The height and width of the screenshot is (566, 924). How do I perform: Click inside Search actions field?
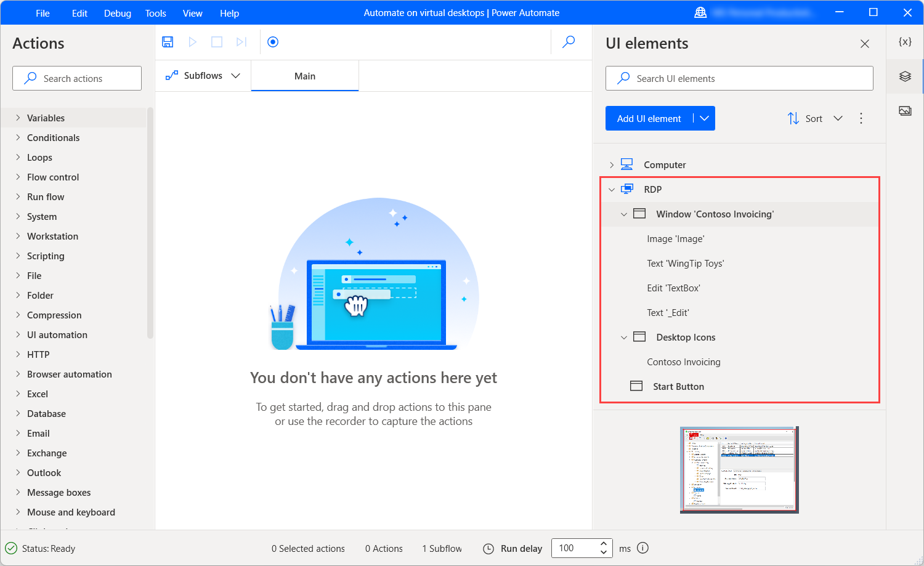[77, 78]
